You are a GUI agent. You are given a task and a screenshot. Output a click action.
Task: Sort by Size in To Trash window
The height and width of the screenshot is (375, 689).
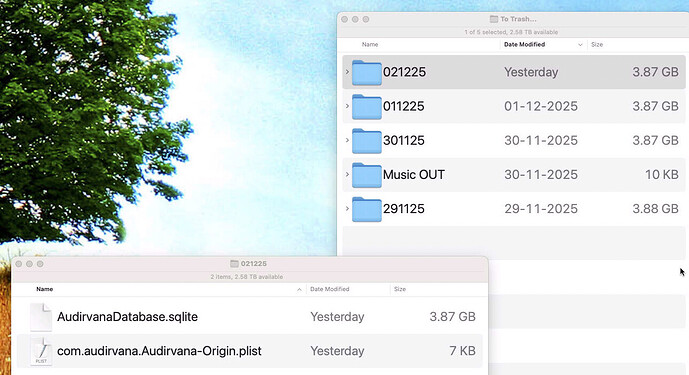(597, 44)
